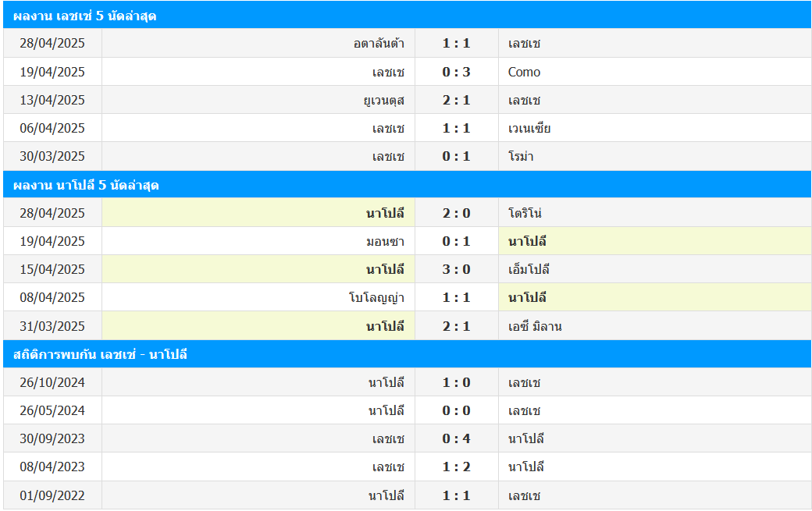
Task: Click เลชเช่ in the Como row
Action: (x=388, y=72)
